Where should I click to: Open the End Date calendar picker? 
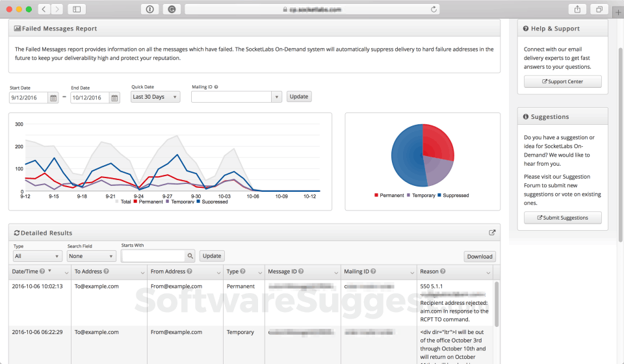[114, 98]
